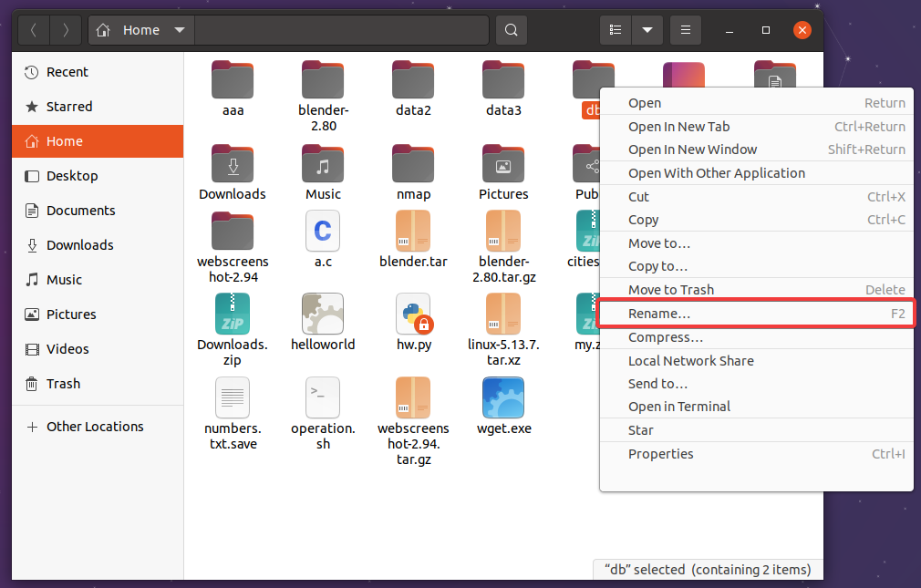Open the search bar in Files

coord(511,29)
